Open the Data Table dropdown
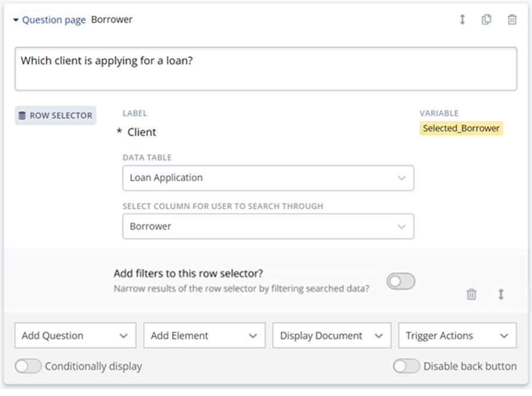The image size is (532, 396). tap(268, 178)
